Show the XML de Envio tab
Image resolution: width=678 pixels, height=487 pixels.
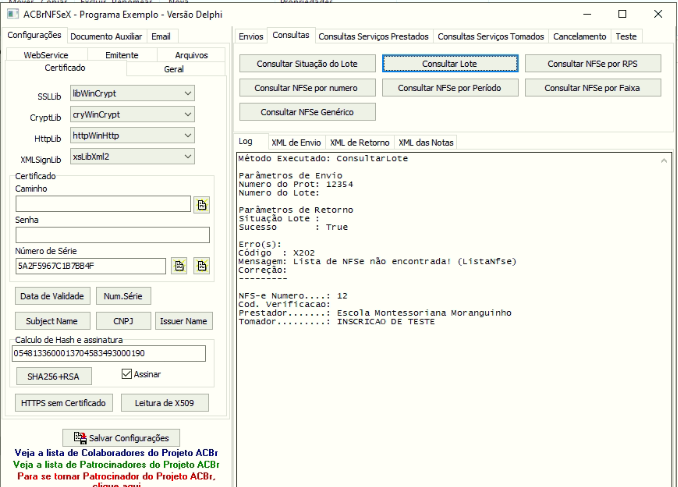point(296,143)
